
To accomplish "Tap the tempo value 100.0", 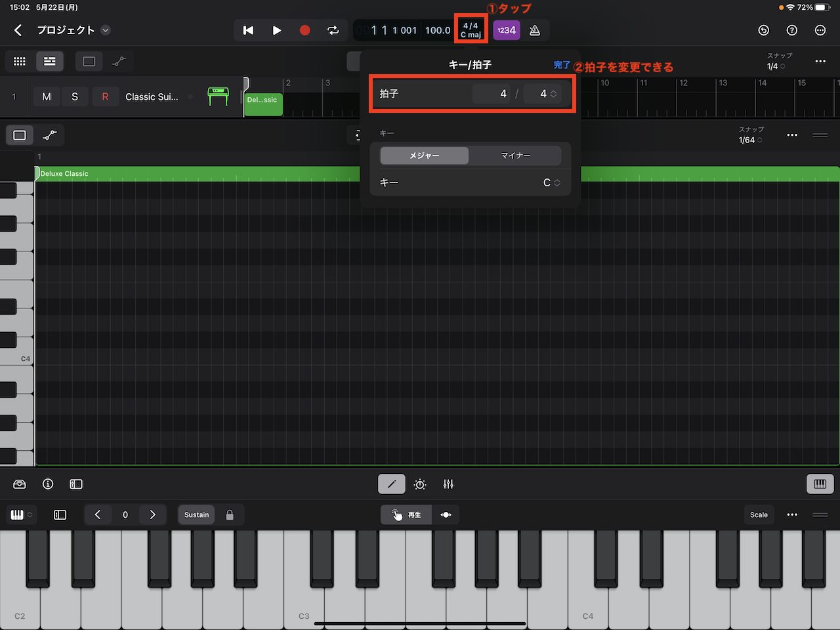I will click(x=438, y=30).
